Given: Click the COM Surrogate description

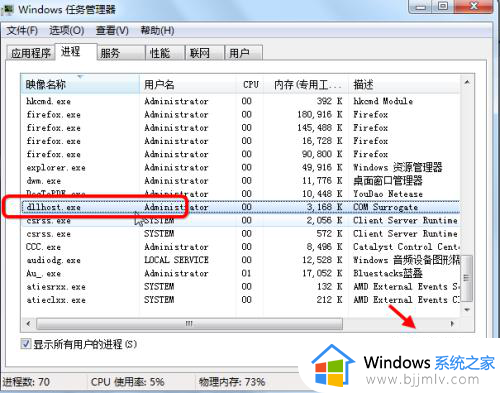Looking at the screenshot, I should [385, 207].
